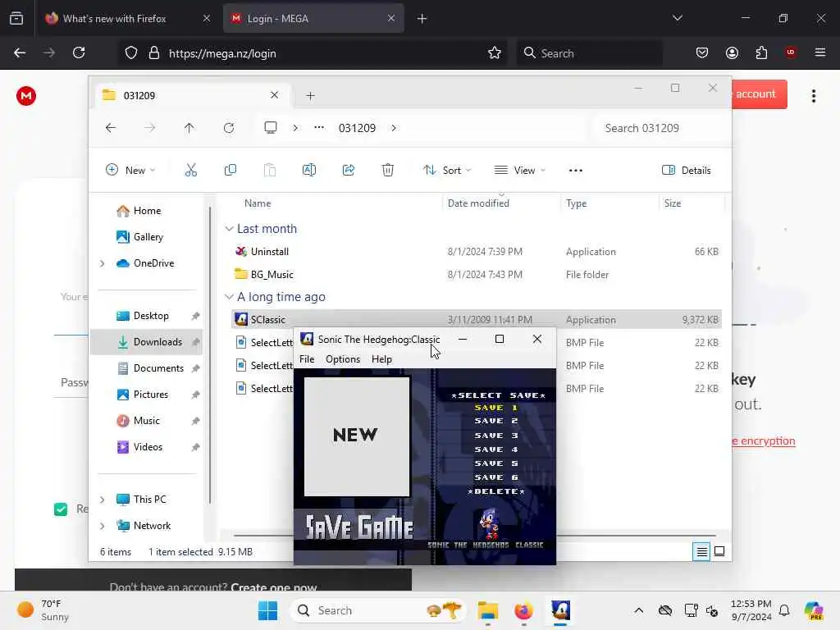
Task: Open Firefox account icon
Action: click(x=732, y=52)
